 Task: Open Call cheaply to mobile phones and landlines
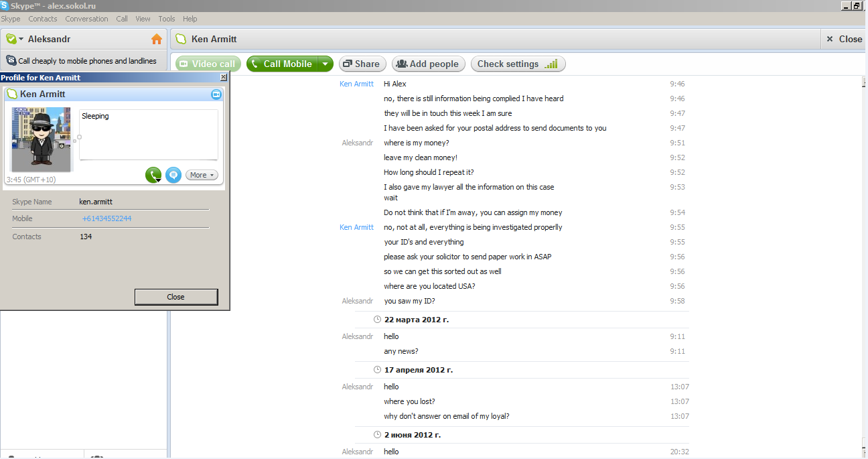pyautogui.click(x=87, y=61)
